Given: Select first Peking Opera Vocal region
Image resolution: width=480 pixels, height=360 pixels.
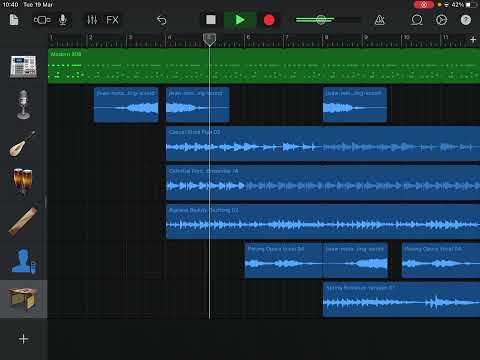Looking at the screenshot, I should [284, 260].
